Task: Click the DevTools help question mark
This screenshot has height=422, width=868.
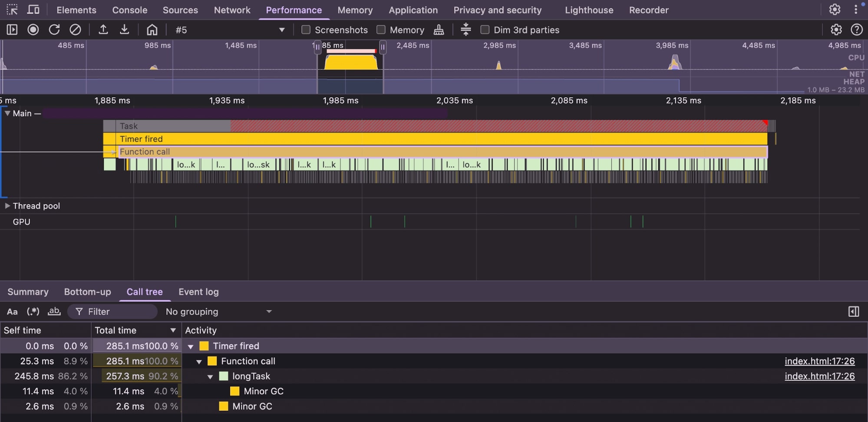Action: (857, 30)
